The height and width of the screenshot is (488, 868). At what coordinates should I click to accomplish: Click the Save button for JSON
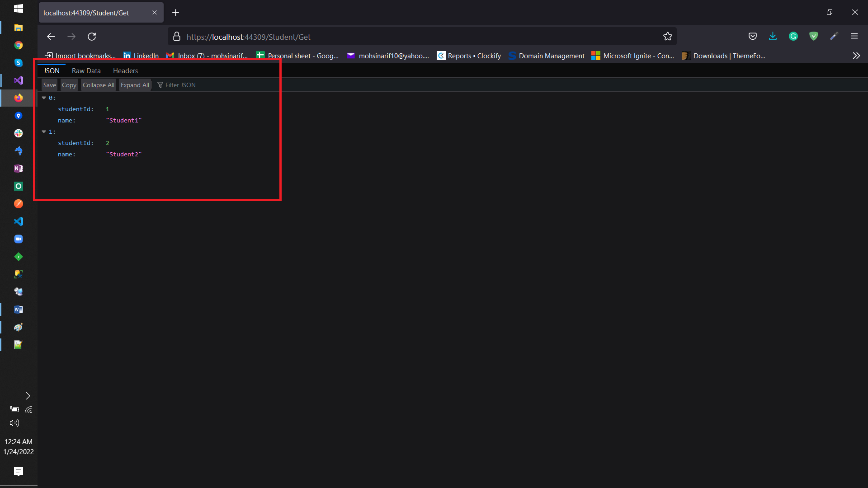coord(49,84)
